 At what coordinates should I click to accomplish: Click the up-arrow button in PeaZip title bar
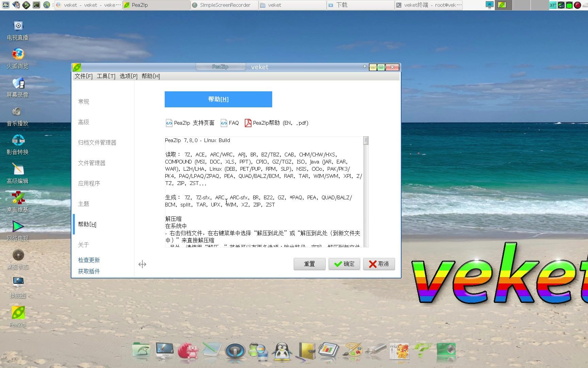(365, 67)
